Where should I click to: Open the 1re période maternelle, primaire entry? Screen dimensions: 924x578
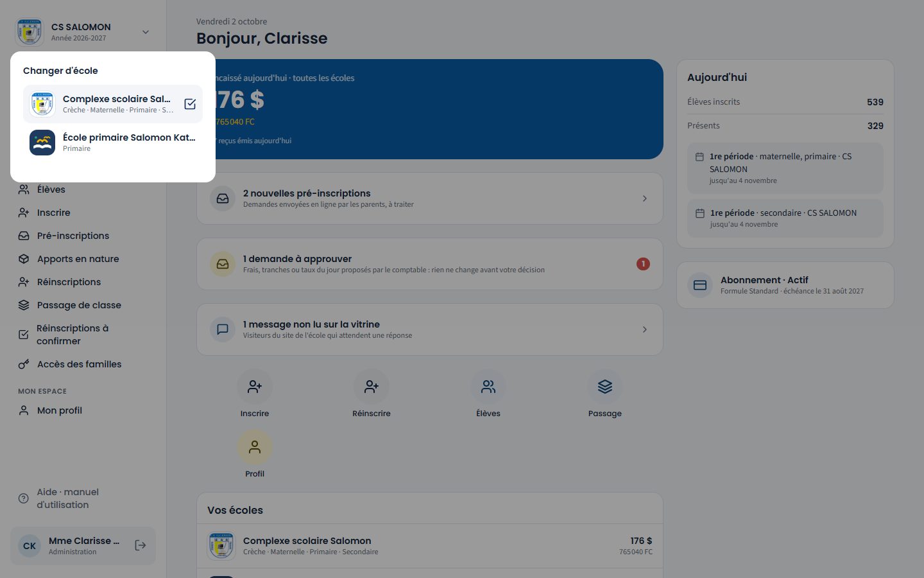(x=785, y=168)
